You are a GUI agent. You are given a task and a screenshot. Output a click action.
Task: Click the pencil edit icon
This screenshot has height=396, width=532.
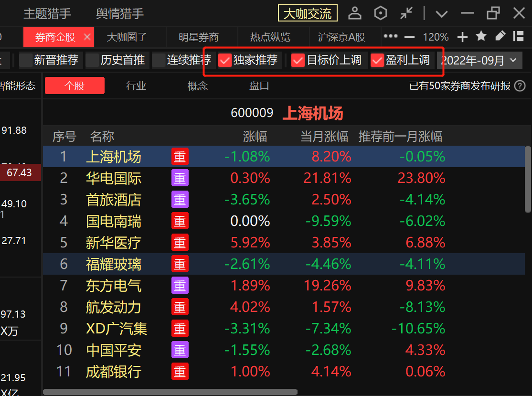coord(500,36)
